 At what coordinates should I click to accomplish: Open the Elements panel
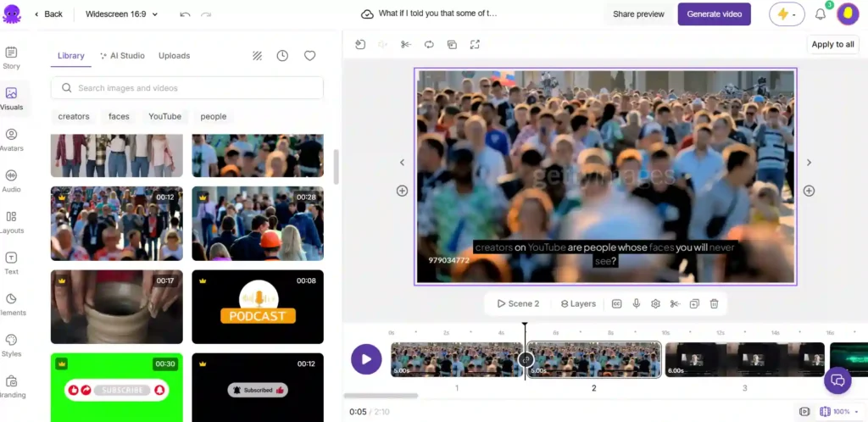(11, 304)
